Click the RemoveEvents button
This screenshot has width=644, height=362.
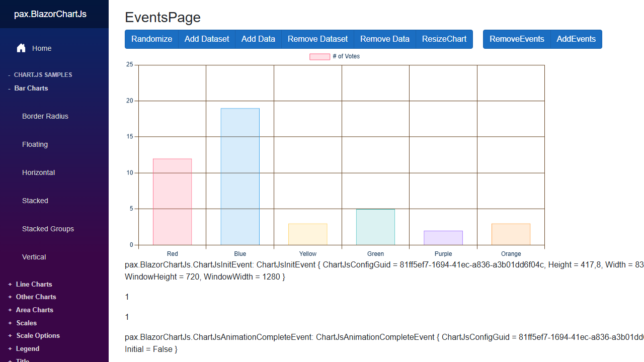(x=517, y=39)
